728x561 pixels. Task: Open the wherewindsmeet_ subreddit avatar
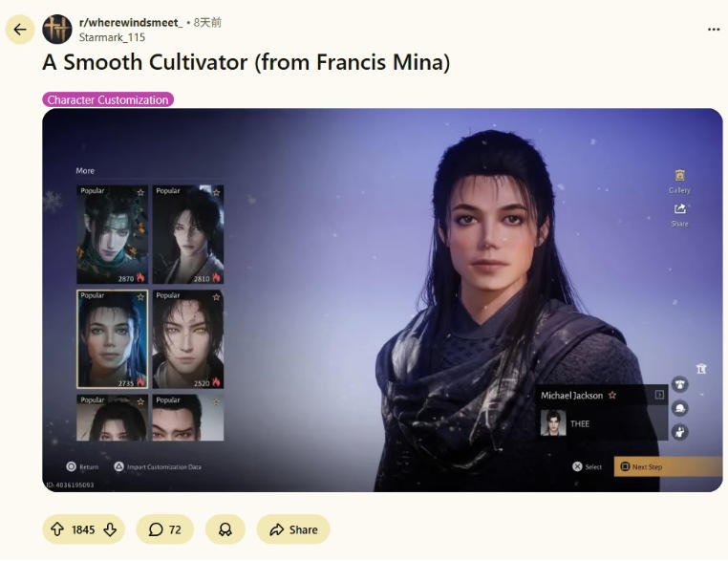pos(57,30)
